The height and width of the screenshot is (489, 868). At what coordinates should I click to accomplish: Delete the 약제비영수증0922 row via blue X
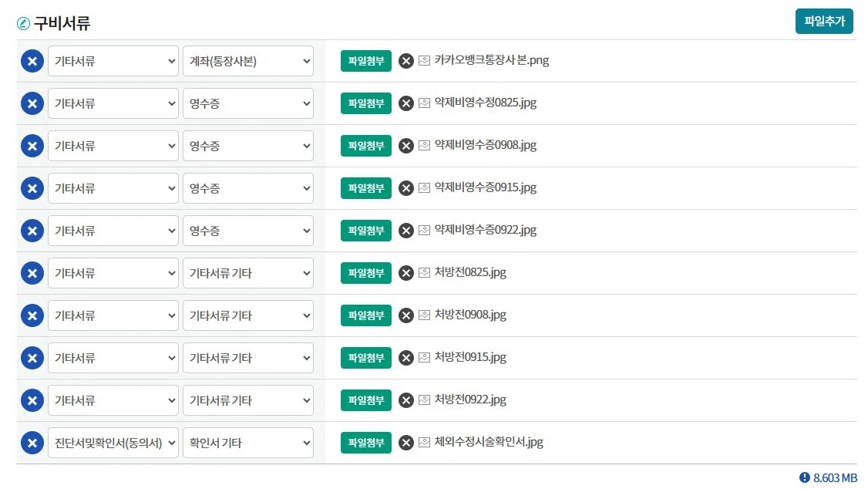pos(32,230)
